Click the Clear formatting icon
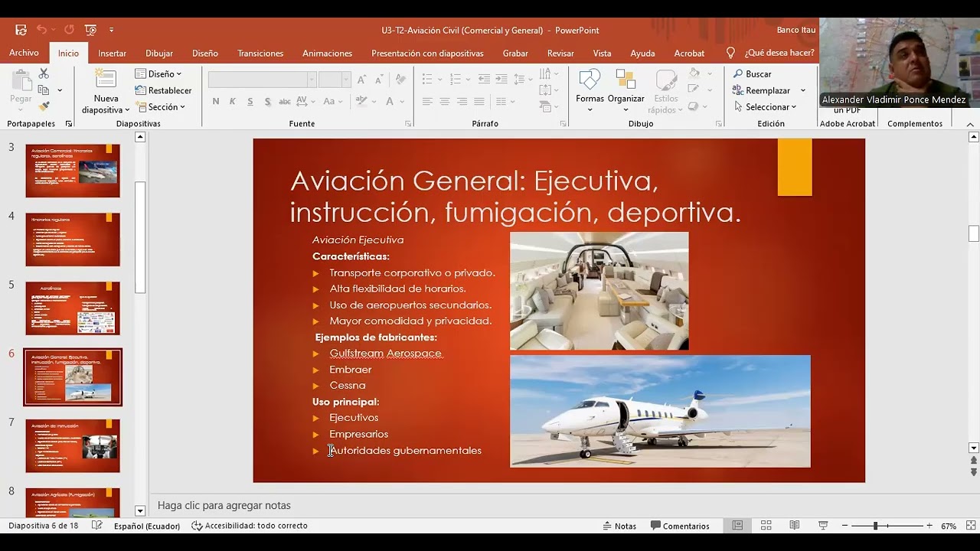Image resolution: width=980 pixels, height=551 pixels. [x=400, y=80]
